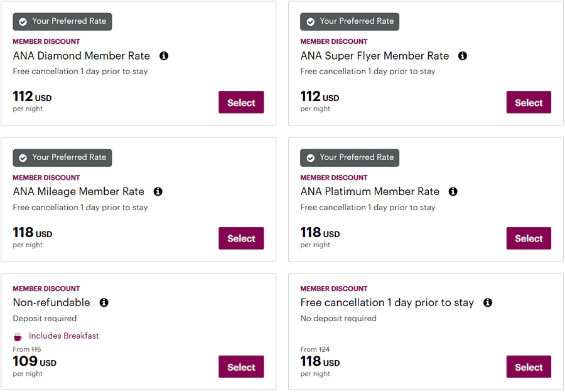The width and height of the screenshot is (565, 392).
Task: View details icon for ANA Platinum Member Rate
Action: pyautogui.click(x=453, y=191)
